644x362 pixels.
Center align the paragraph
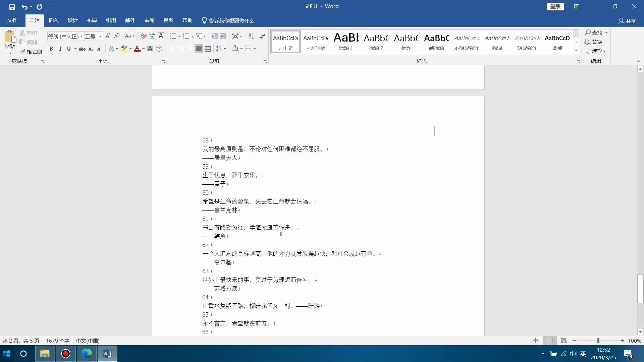181,49
